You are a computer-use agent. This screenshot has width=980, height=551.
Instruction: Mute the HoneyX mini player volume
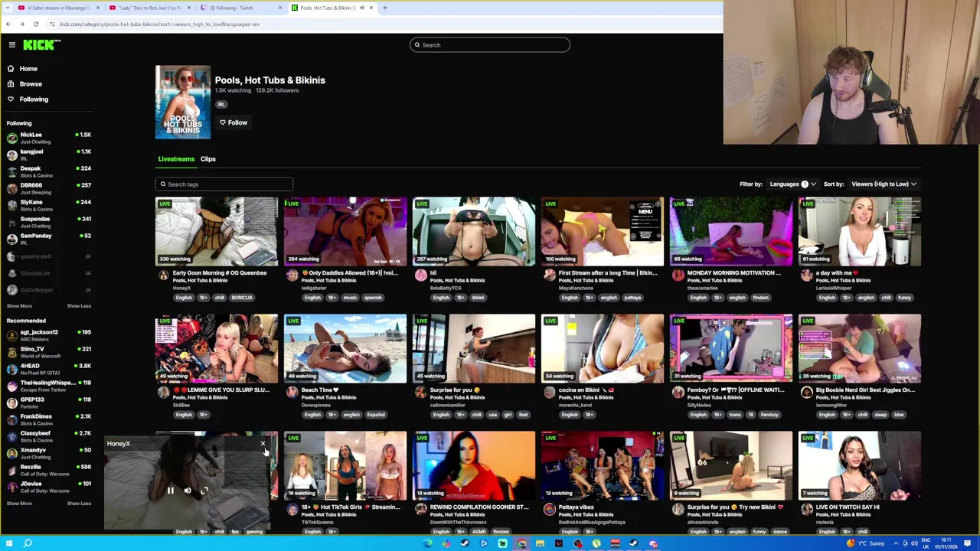188,491
